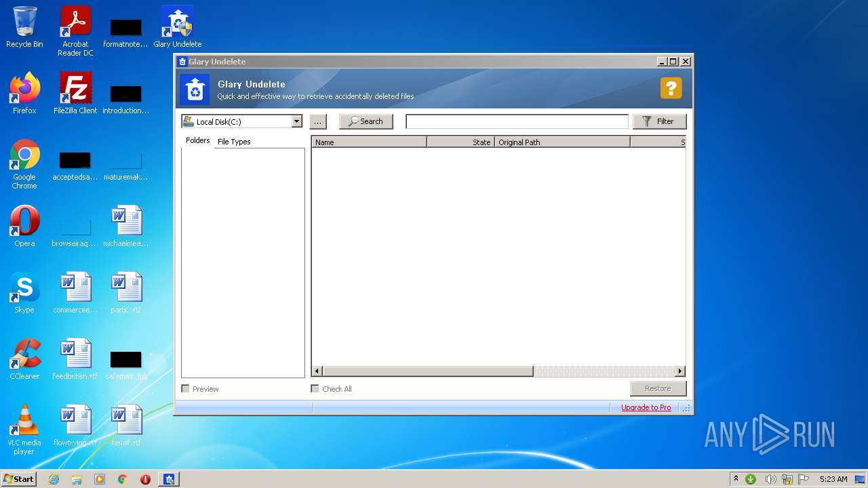Select the Acrobat Reader DC desktop shortcut
Viewport: 868px width, 488px height.
pyautogui.click(x=75, y=31)
